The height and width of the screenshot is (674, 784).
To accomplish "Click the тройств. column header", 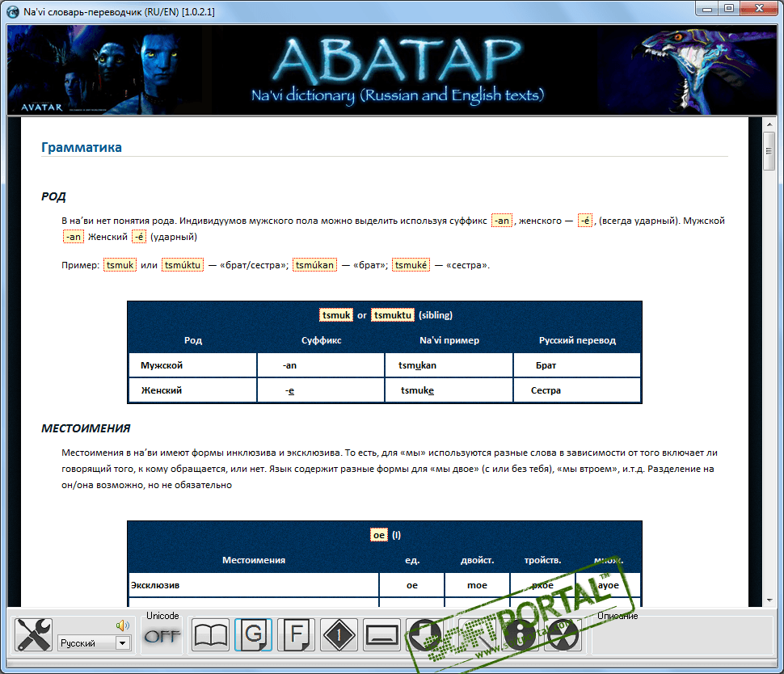I will tap(542, 560).
